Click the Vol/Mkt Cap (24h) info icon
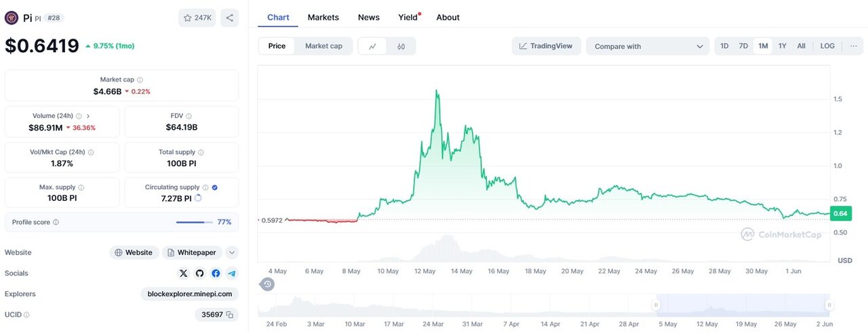The width and height of the screenshot is (868, 332). 91,153
